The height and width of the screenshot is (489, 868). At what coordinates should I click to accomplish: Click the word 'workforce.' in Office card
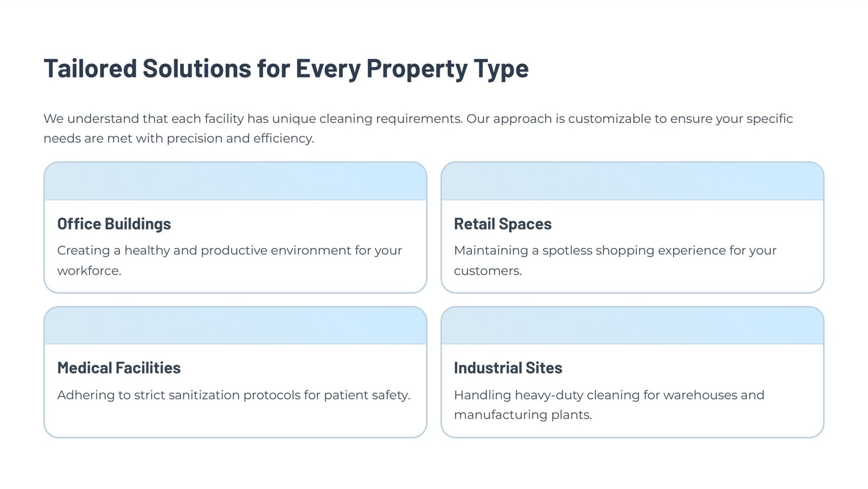[89, 271]
